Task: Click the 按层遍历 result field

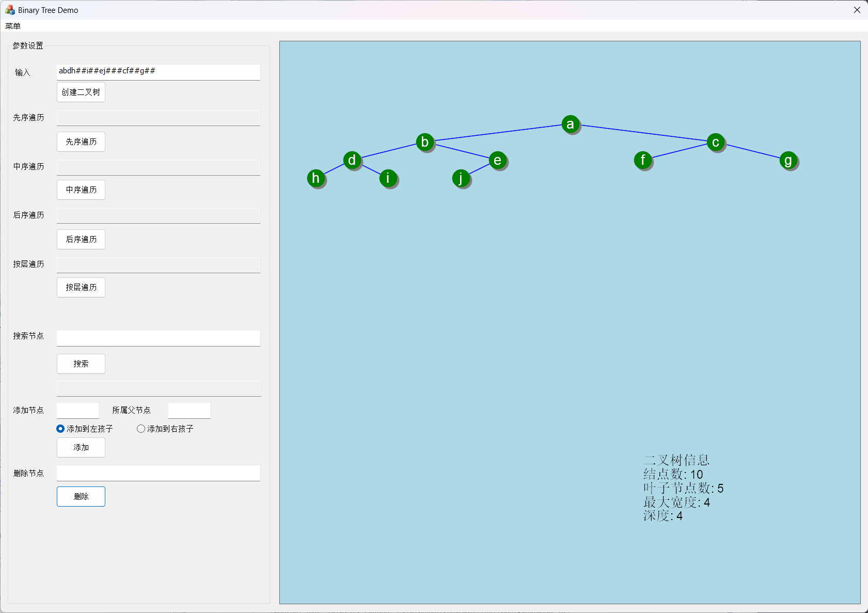Action: (x=159, y=265)
